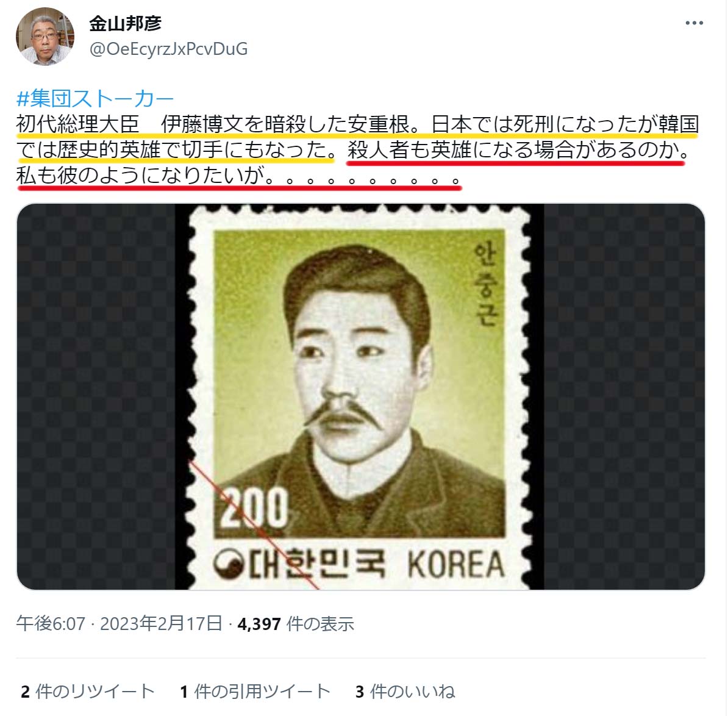
Task: Click the yellow-underlined first tweet line
Action: click(x=357, y=124)
